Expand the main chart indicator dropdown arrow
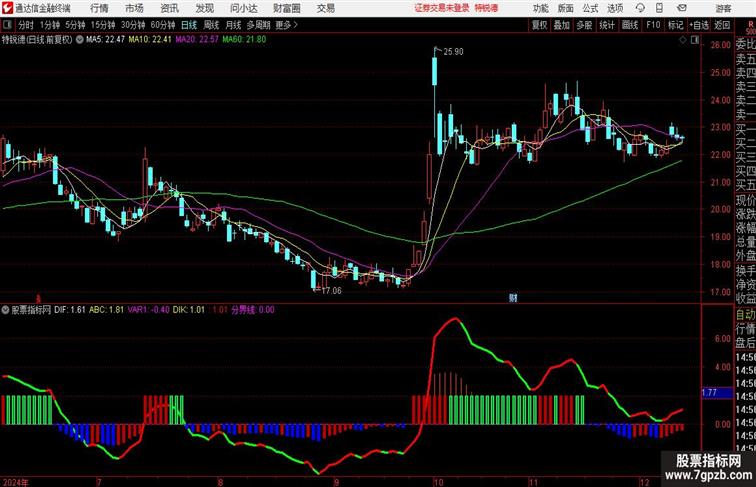Image resolution: width=756 pixels, height=487 pixels. (80, 40)
